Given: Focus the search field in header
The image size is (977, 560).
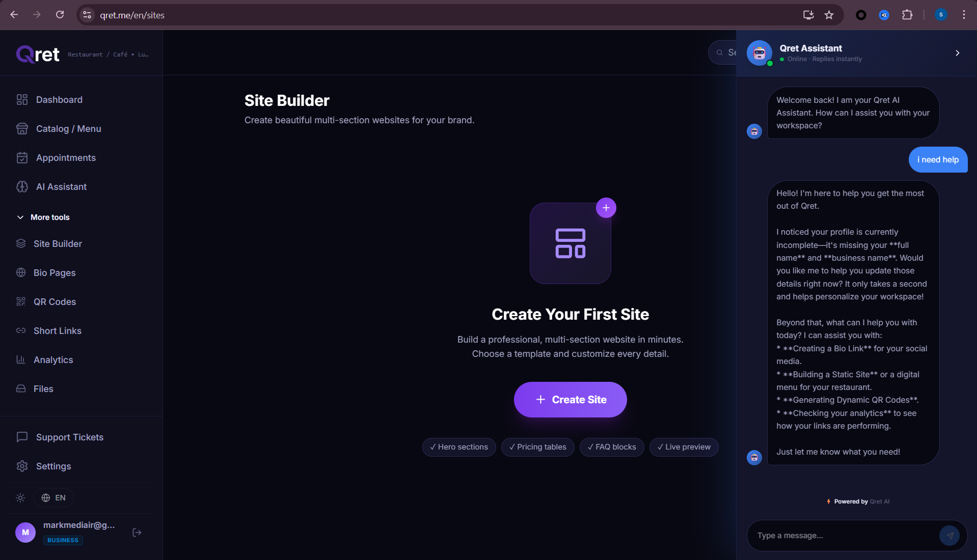Looking at the screenshot, I should pyautogui.click(x=722, y=52).
